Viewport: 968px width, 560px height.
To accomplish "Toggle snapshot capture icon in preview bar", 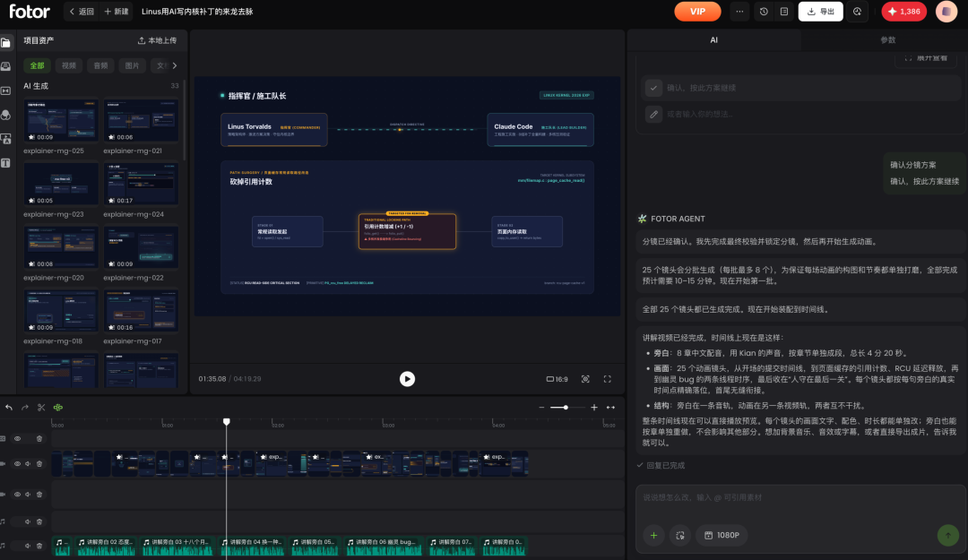I will click(585, 379).
